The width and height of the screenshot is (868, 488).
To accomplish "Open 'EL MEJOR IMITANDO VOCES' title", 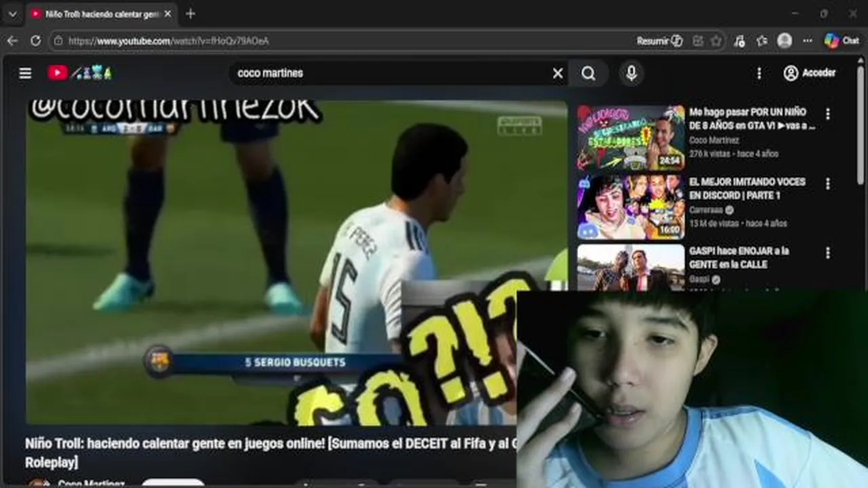I will click(747, 188).
